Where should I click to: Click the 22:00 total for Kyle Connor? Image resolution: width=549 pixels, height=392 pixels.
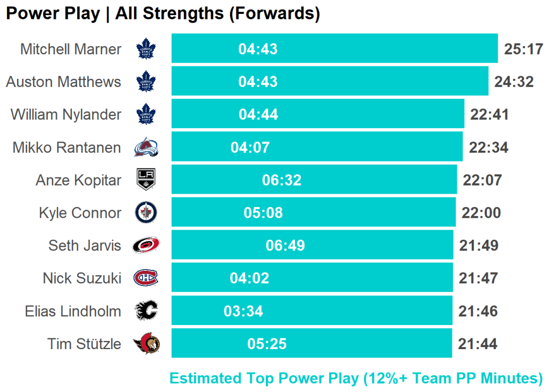pos(481,213)
